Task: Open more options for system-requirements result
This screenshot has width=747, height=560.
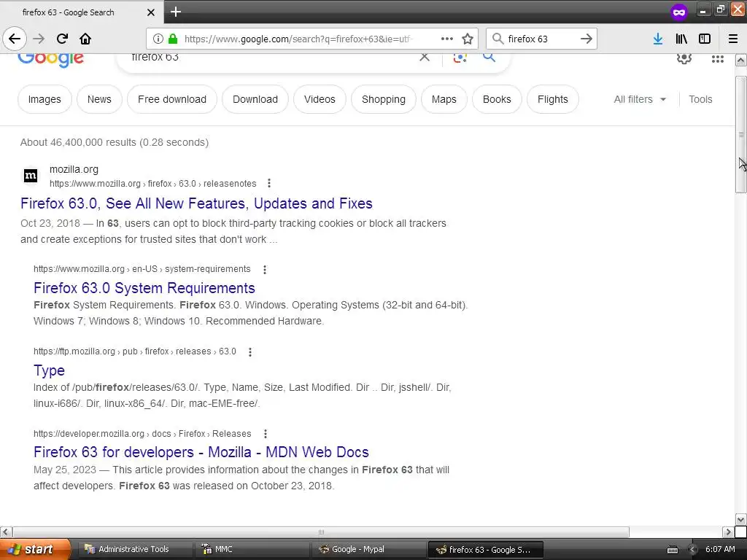Action: click(x=265, y=270)
